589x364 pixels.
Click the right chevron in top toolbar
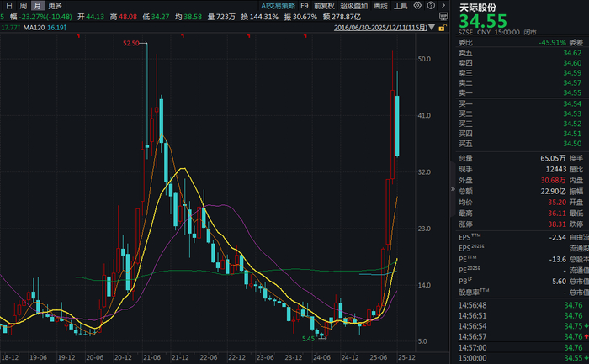(x=443, y=5)
